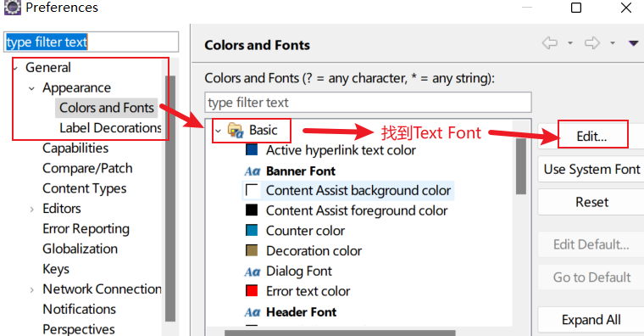Select the Header Font entry

point(301,312)
